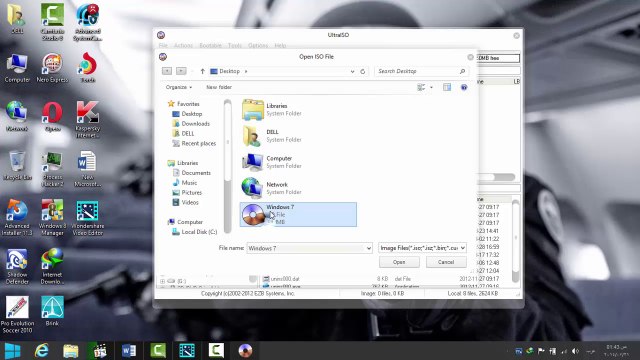
Task: Click the Desktop breadcrumb in address bar
Action: [229, 71]
